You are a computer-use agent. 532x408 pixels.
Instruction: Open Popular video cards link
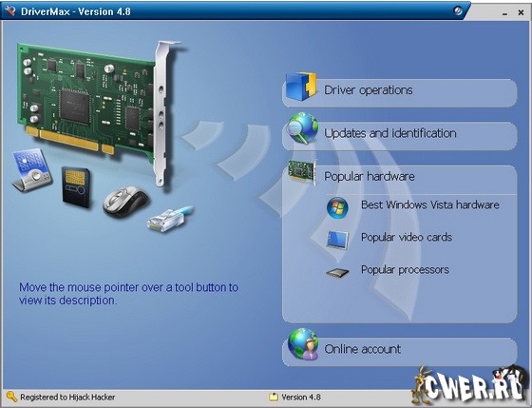coord(407,237)
